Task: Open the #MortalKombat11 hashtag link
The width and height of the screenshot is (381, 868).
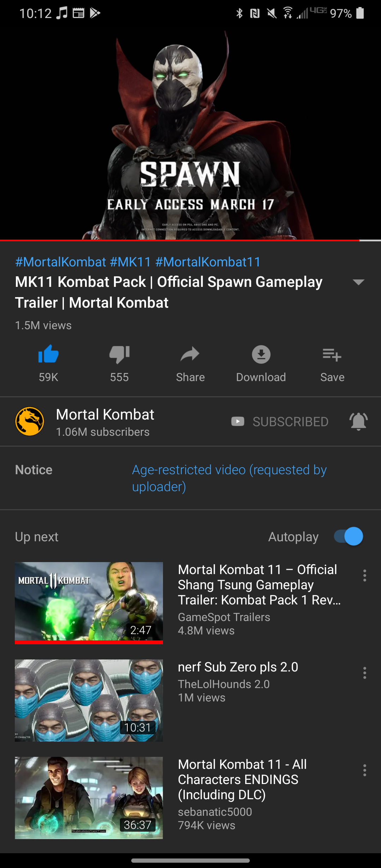Action: pyautogui.click(x=208, y=262)
